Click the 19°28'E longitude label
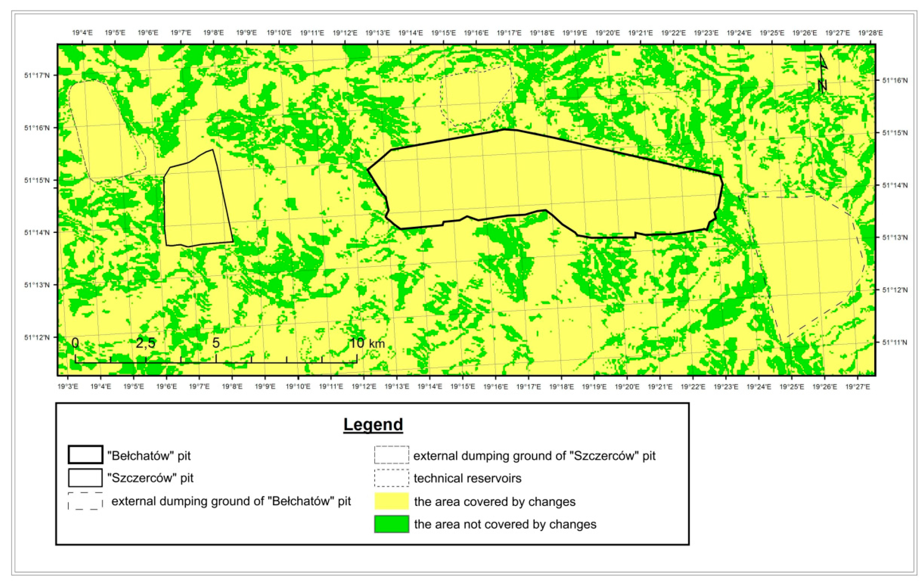924x586 pixels. (870, 33)
